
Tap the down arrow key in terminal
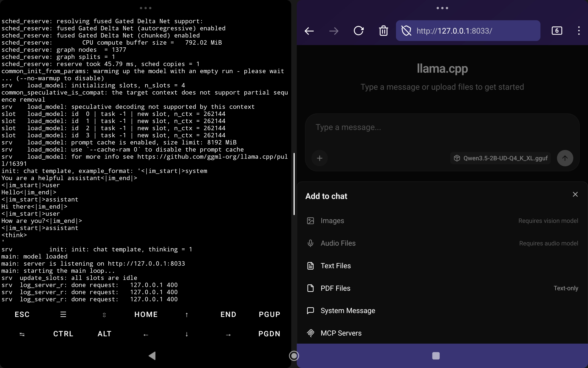click(x=187, y=334)
